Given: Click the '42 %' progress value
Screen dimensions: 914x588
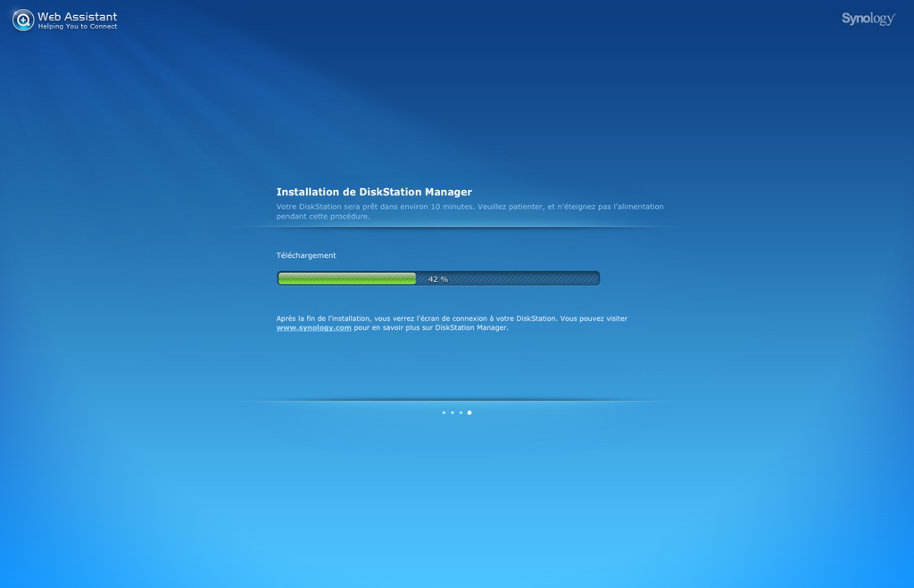Looking at the screenshot, I should [437, 279].
